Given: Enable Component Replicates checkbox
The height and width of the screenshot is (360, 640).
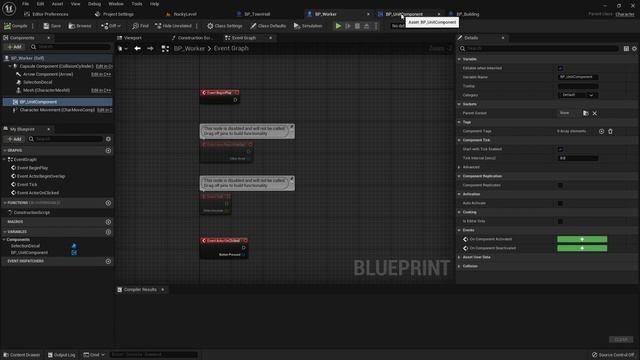Looking at the screenshot, I should click(x=560, y=185).
